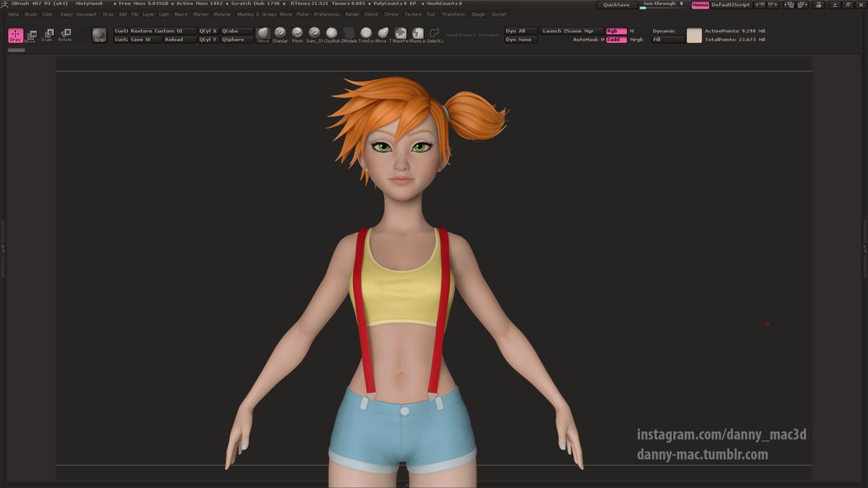Open the Material menu
This screenshot has width=868, height=488.
[x=222, y=14]
